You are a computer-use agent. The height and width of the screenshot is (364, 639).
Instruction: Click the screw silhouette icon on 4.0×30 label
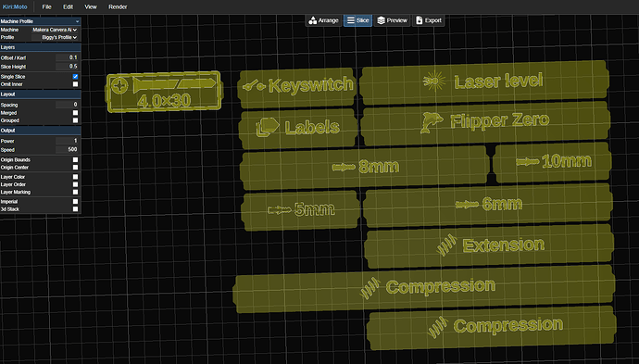pyautogui.click(x=174, y=84)
